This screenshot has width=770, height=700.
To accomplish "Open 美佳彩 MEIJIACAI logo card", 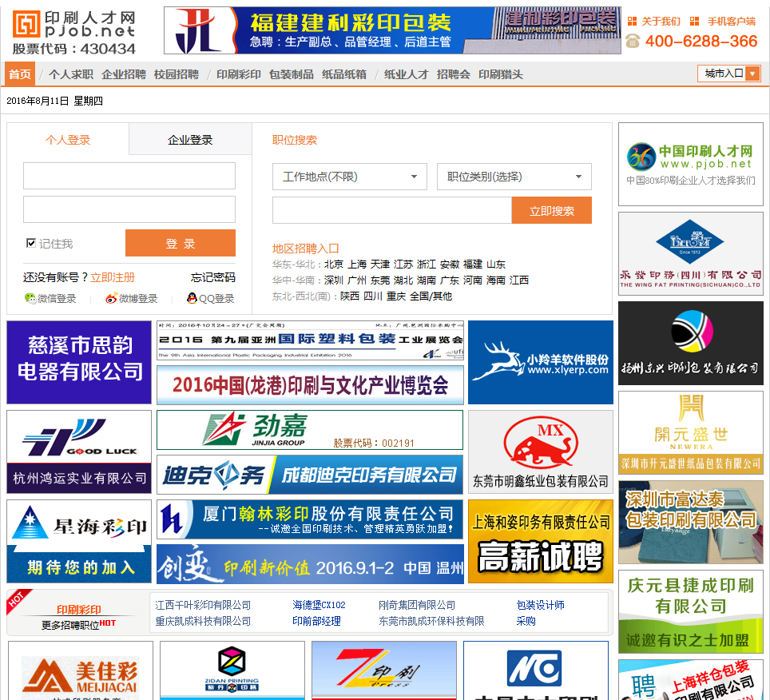I will click(81, 670).
